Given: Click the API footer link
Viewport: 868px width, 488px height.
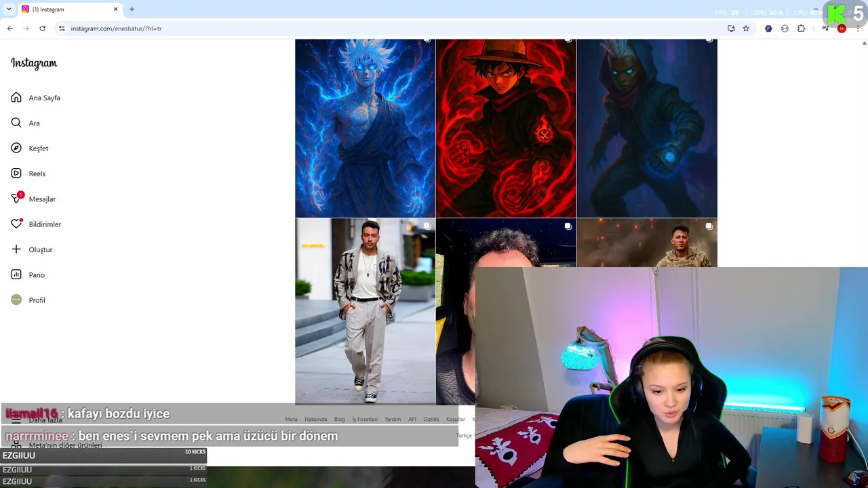Looking at the screenshot, I should [412, 419].
